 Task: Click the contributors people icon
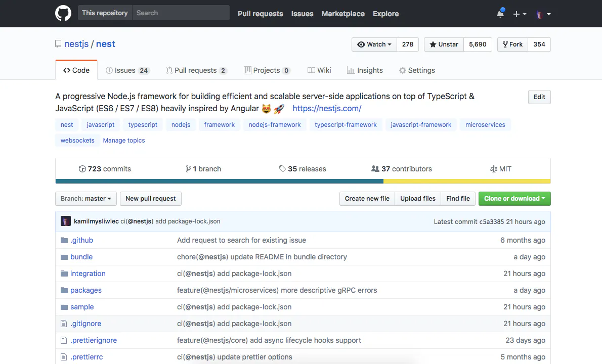[x=375, y=169]
